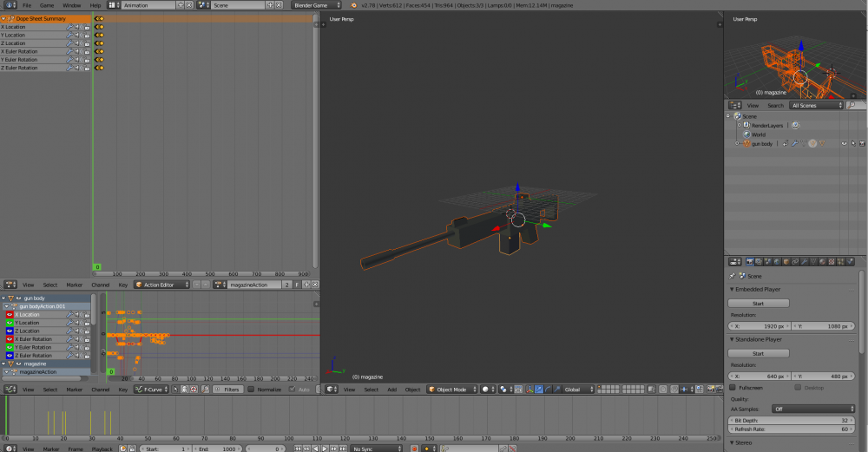The width and height of the screenshot is (868, 452).
Task: Adjust the Refresh Rate slider
Action: pos(792,429)
